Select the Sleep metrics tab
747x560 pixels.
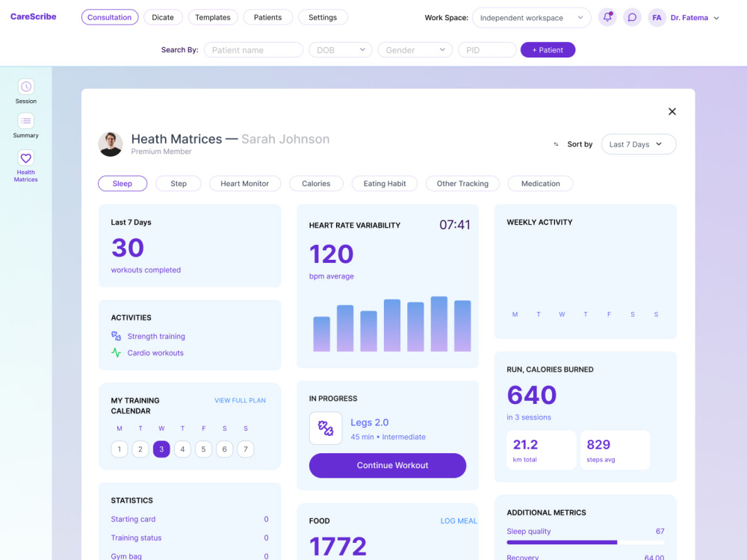click(x=123, y=184)
